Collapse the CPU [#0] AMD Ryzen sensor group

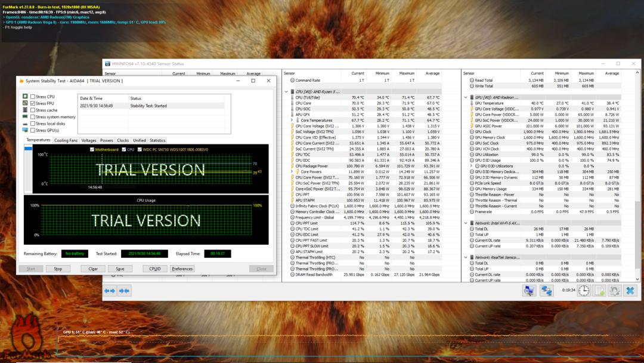(x=286, y=92)
